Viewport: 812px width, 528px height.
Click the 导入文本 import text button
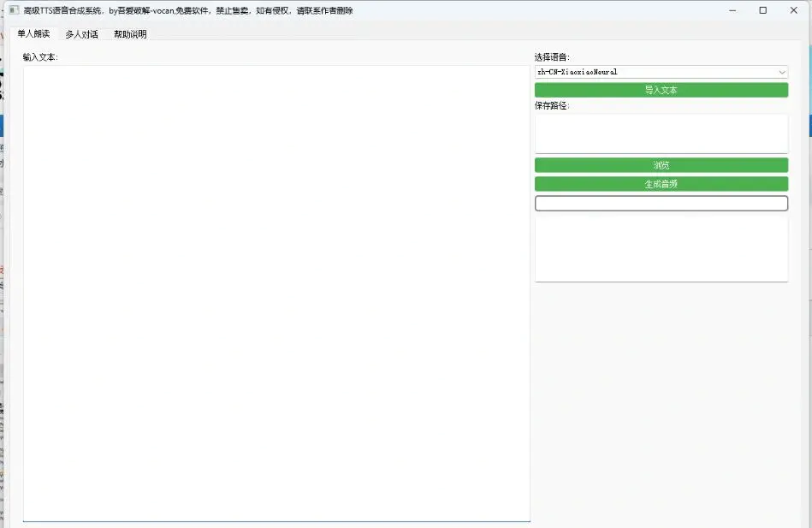[661, 89]
